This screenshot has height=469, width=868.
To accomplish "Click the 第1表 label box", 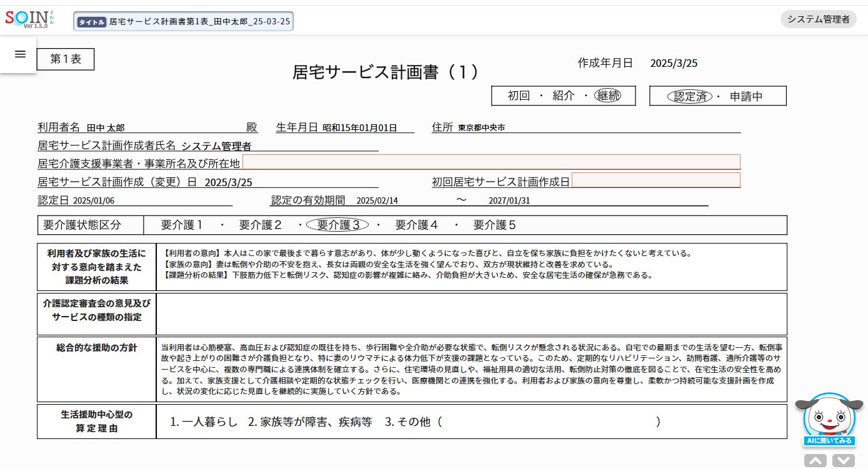I will (66, 59).
